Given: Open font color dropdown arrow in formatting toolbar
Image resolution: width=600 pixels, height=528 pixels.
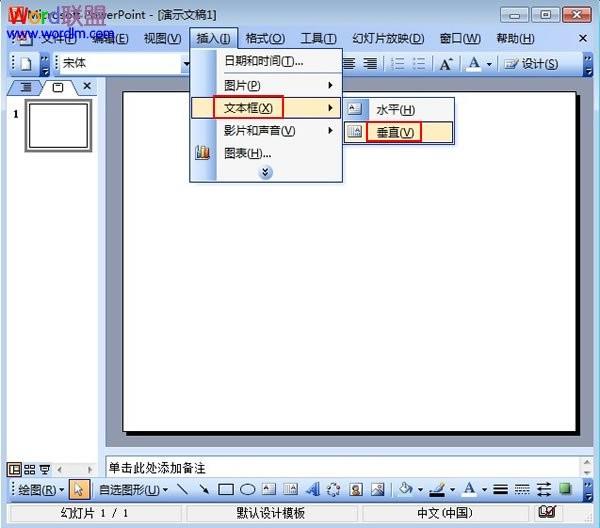Looking at the screenshot, I should [x=489, y=65].
